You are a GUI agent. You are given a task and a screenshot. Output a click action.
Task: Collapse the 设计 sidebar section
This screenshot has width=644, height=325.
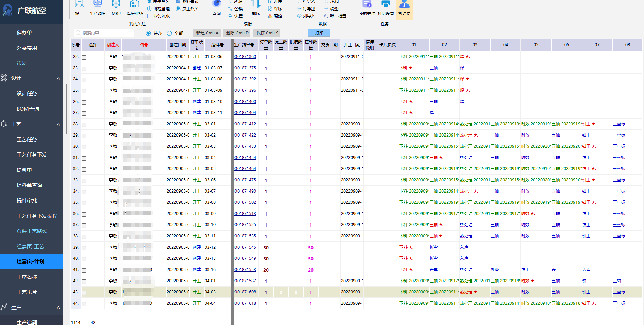tap(58, 78)
